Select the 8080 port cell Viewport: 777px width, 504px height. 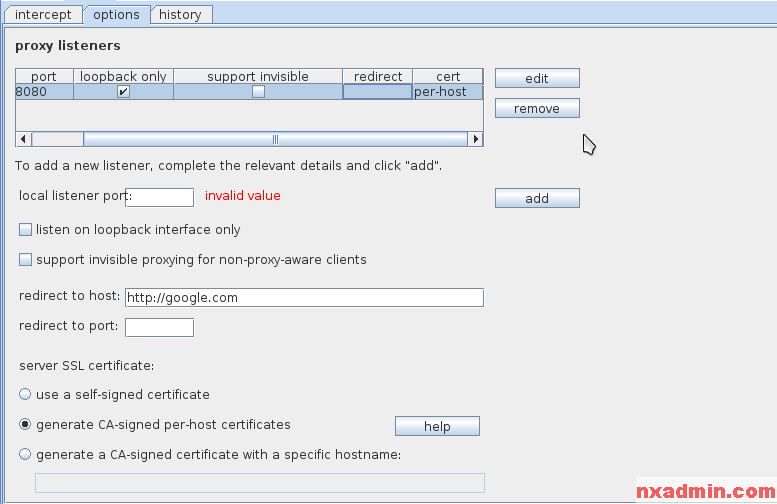tap(45, 92)
